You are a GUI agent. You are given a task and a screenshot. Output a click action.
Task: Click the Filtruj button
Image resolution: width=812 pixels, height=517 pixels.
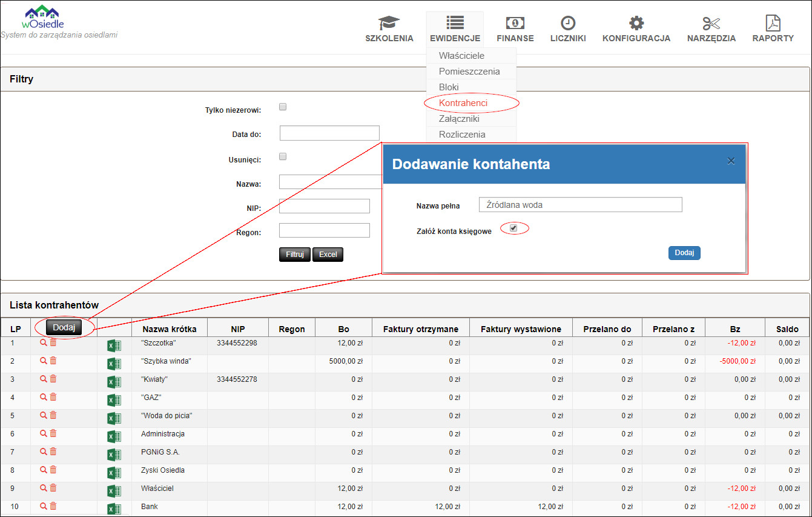coord(295,255)
